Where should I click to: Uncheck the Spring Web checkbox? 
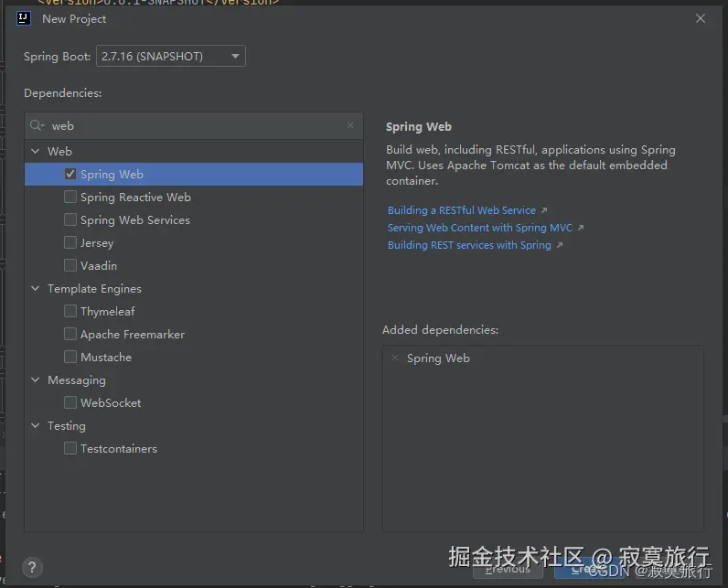pos(70,174)
